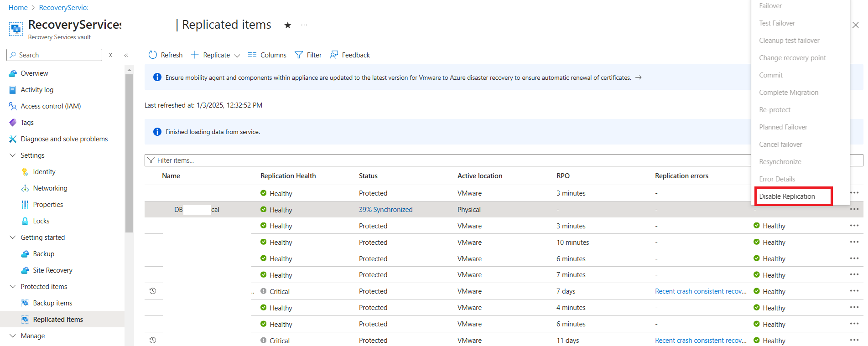The width and height of the screenshot is (868, 346).
Task: Click Re-protect menu entry
Action: pyautogui.click(x=774, y=110)
